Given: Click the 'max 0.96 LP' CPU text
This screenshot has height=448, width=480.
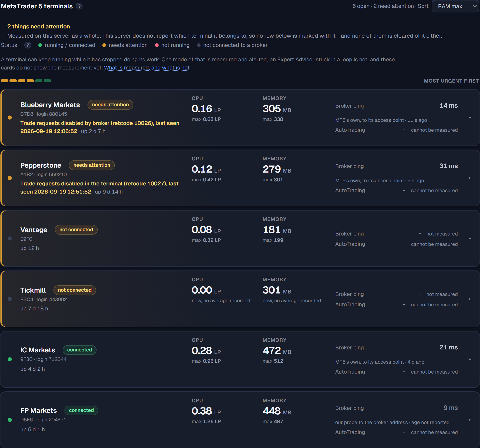Looking at the screenshot, I should point(206,361).
